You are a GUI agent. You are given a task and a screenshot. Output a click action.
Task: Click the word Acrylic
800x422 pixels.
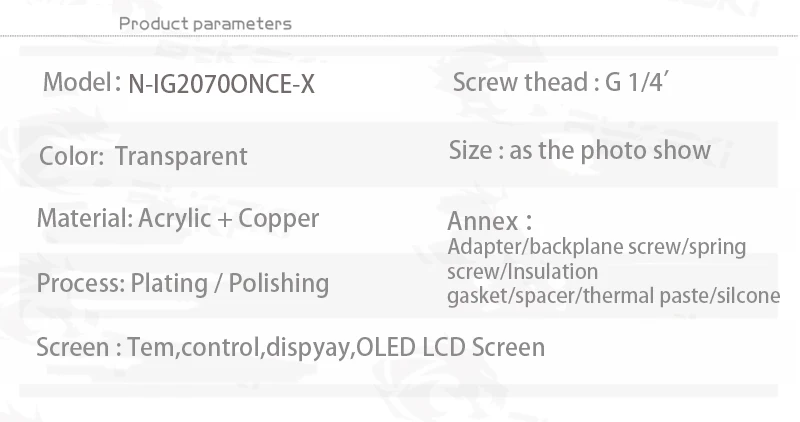[174, 219]
